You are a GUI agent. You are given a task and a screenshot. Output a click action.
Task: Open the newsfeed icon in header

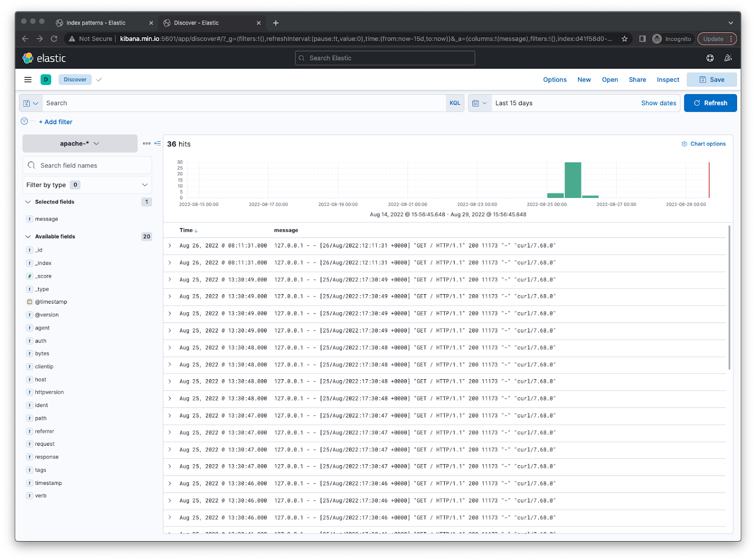coord(728,58)
